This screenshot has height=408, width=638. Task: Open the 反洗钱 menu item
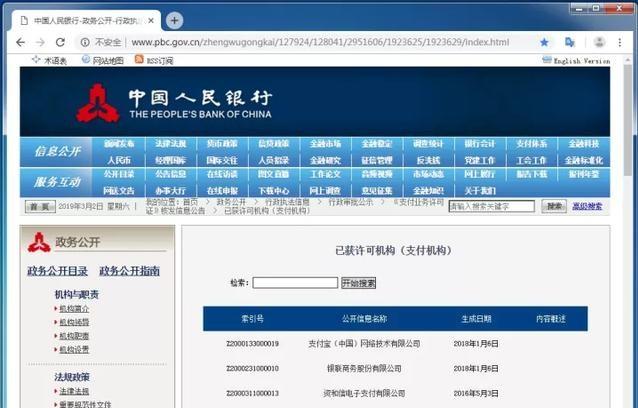tap(428, 160)
